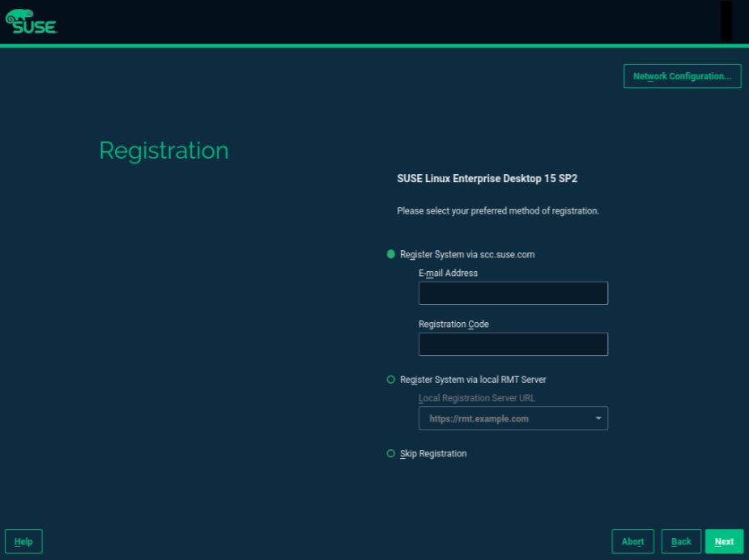Select the Skip Registration radio button
The image size is (749, 560).
point(391,454)
